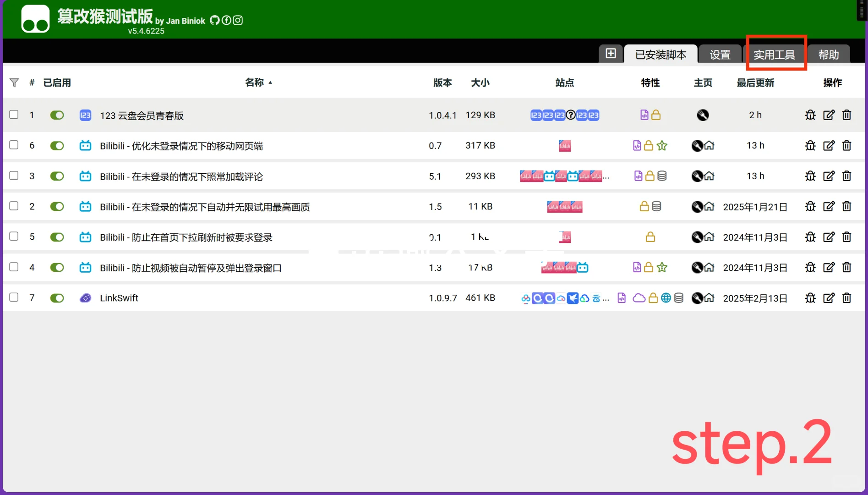Disable Bilibili 防止在首页下拉刷新 script toggle
The image size is (868, 495).
pyautogui.click(x=57, y=237)
